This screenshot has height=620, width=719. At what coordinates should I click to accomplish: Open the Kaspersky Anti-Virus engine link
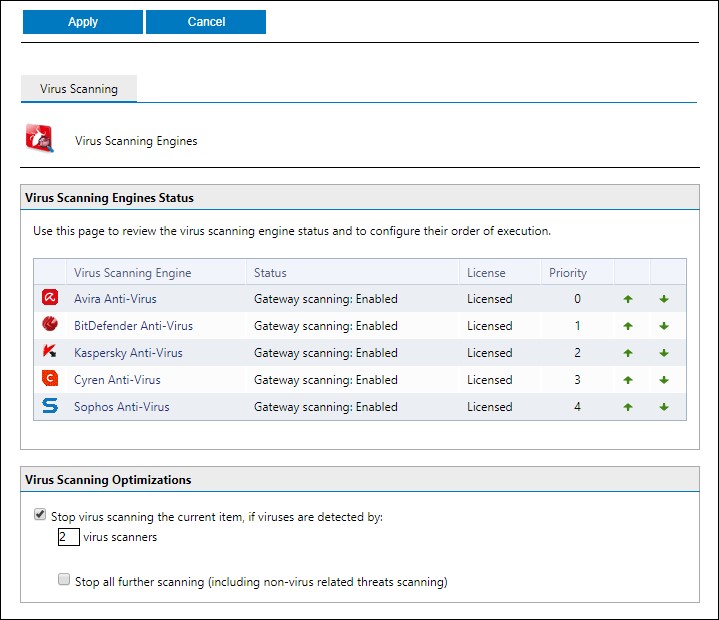pyautogui.click(x=128, y=353)
